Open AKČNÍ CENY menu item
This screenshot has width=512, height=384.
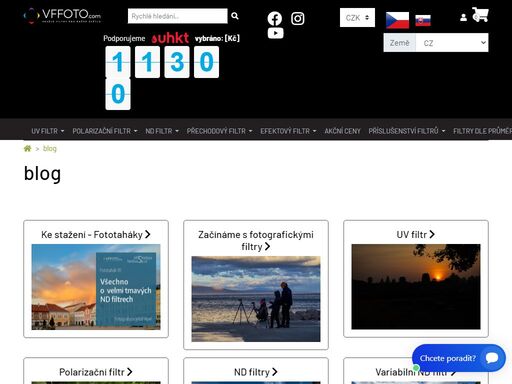point(343,131)
